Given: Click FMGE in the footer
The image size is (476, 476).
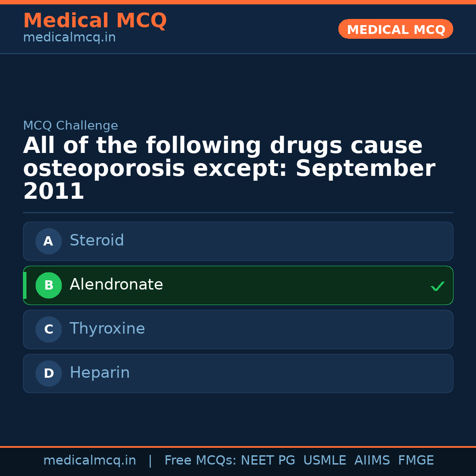Looking at the screenshot, I should click(416, 461).
